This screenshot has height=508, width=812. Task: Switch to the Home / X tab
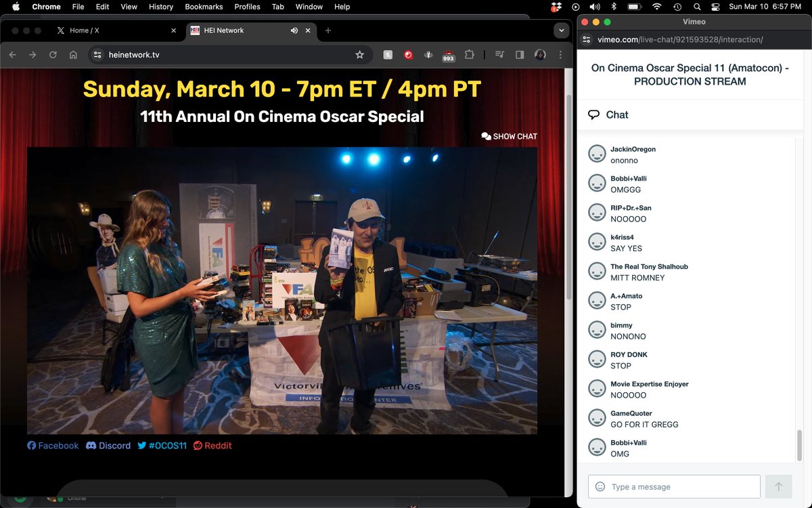pos(115,30)
